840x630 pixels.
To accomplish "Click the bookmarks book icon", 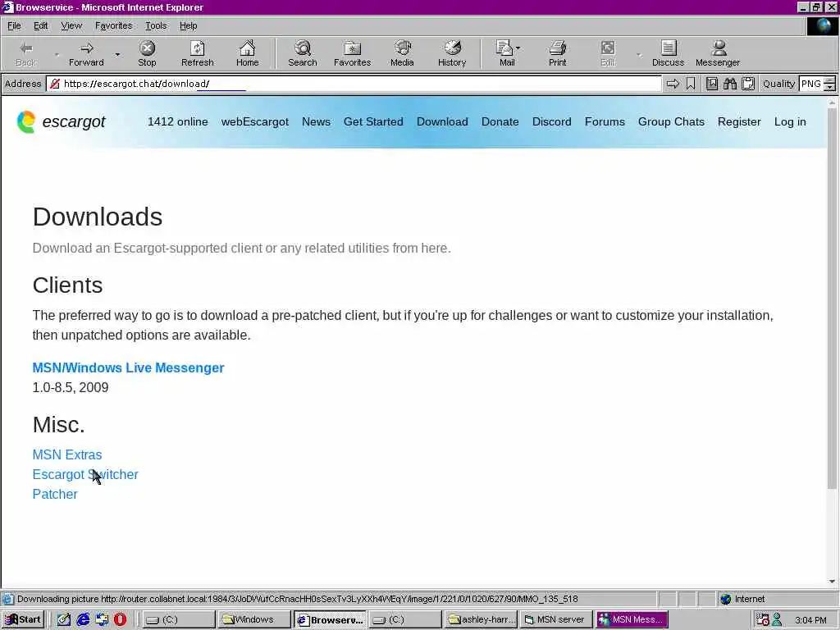I will point(712,84).
